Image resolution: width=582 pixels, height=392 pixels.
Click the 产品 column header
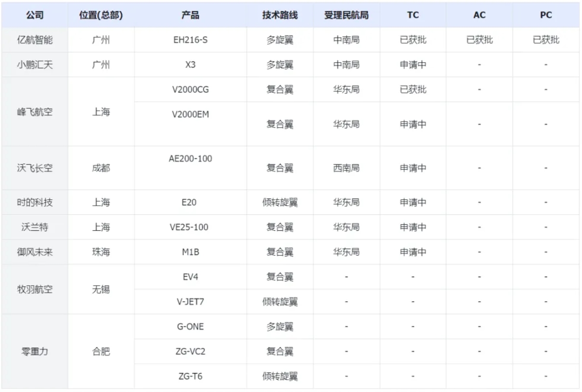pos(191,15)
